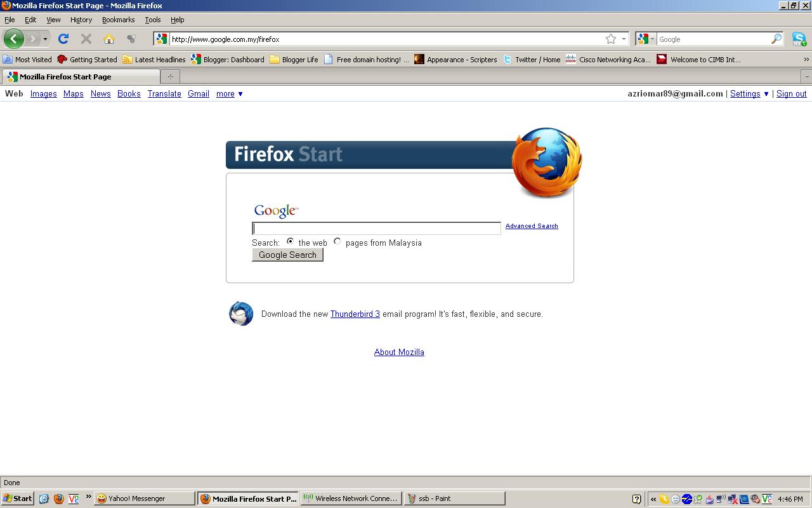Click the Thunderbird logo icon

[x=241, y=314]
